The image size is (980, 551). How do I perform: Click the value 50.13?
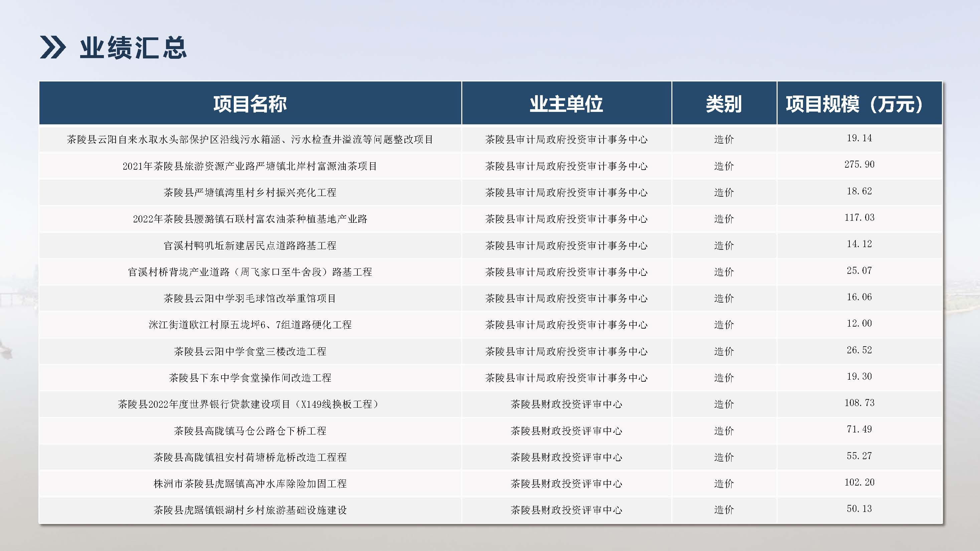click(x=859, y=509)
